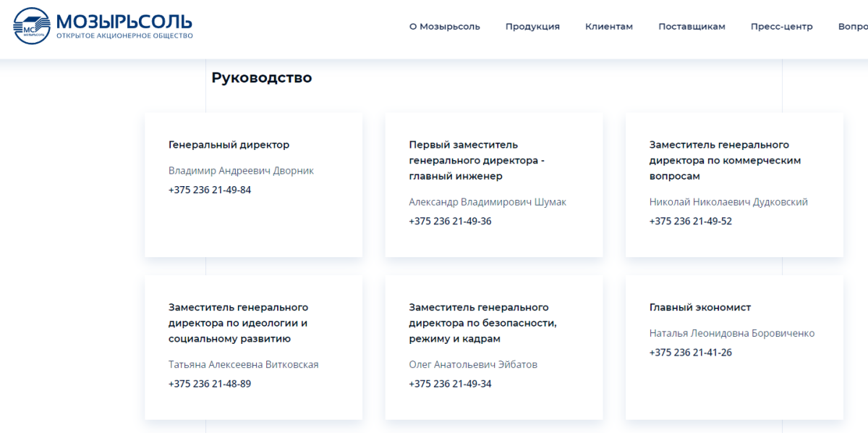This screenshot has height=433, width=868.
Task: Click phone number +375 236 21-48-89
Action: tap(210, 384)
